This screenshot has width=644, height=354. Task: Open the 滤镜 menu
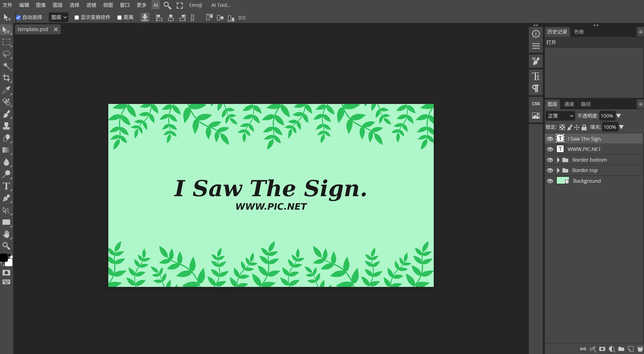tap(91, 5)
